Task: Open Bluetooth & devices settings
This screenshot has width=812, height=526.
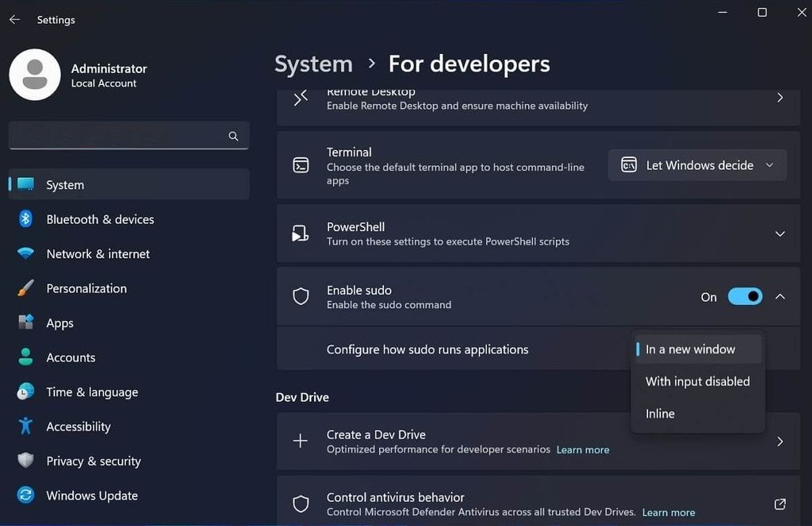Action: 129,219
